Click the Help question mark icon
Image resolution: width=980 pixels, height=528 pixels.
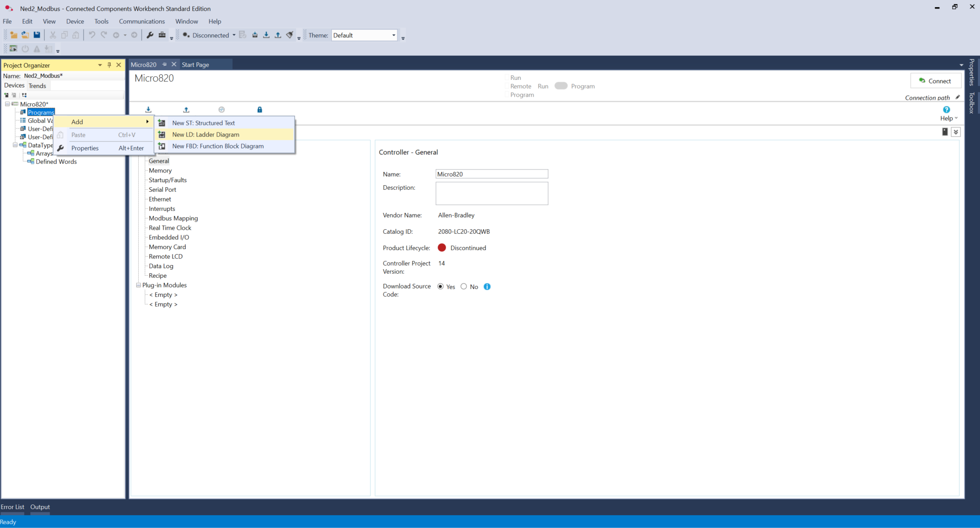(x=946, y=109)
